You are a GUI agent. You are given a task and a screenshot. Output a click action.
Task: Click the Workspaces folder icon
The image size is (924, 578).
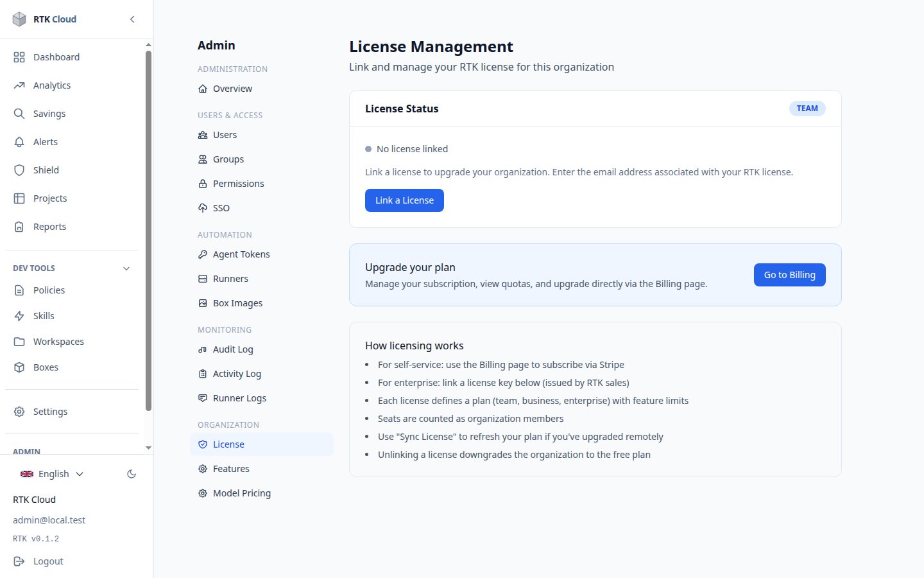(19, 342)
